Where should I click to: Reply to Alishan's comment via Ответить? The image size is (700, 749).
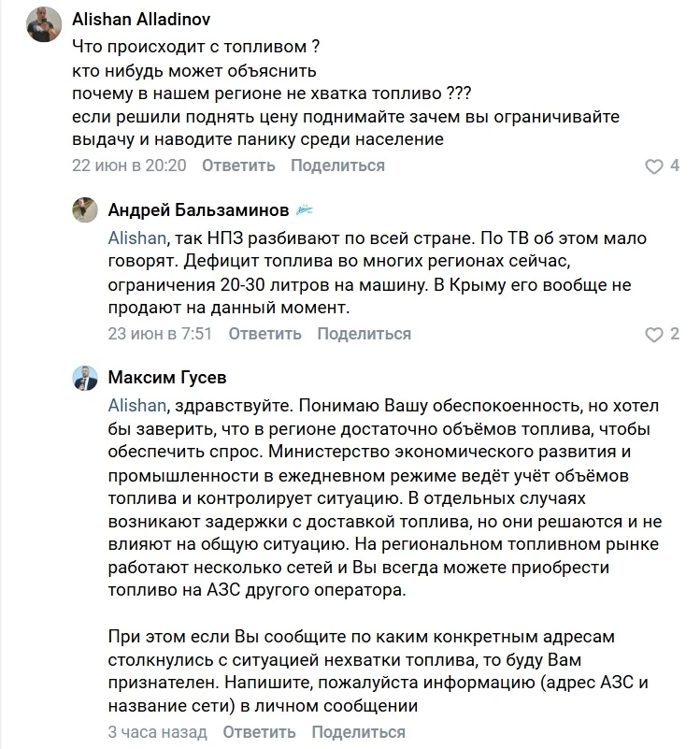pos(238,166)
